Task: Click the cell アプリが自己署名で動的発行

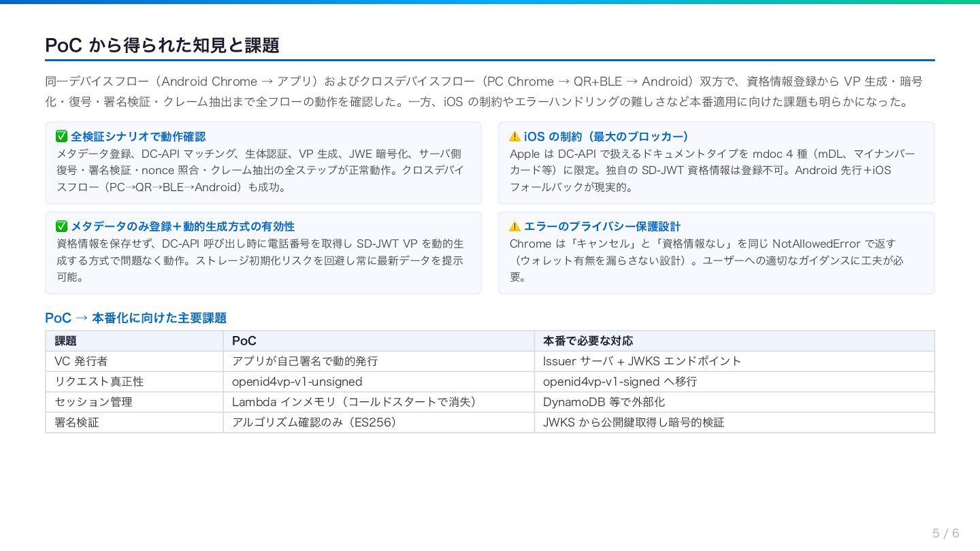Action: [378, 361]
